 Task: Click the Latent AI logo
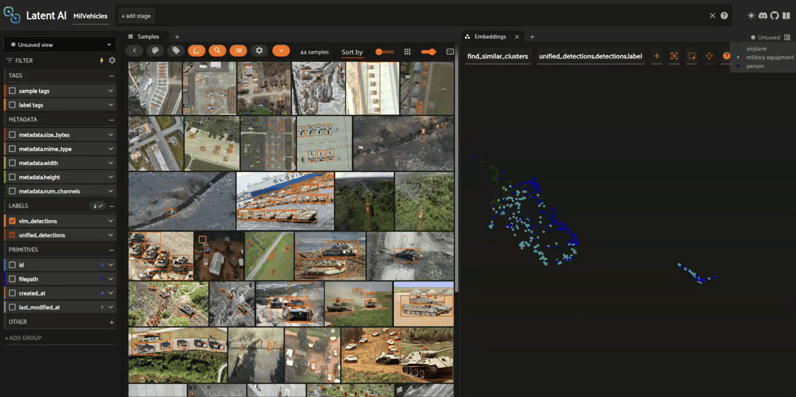(12, 16)
